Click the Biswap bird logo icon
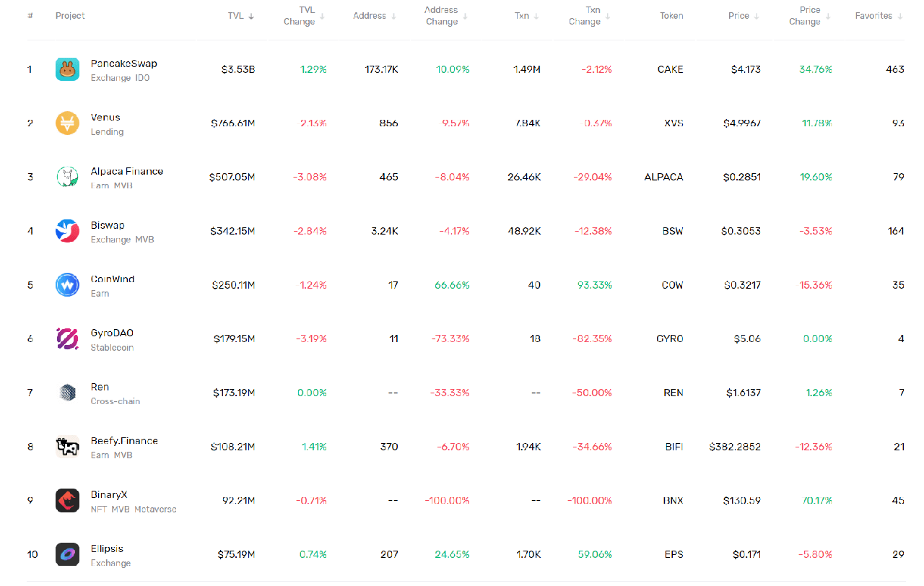This screenshot has width=924, height=586. (x=67, y=231)
